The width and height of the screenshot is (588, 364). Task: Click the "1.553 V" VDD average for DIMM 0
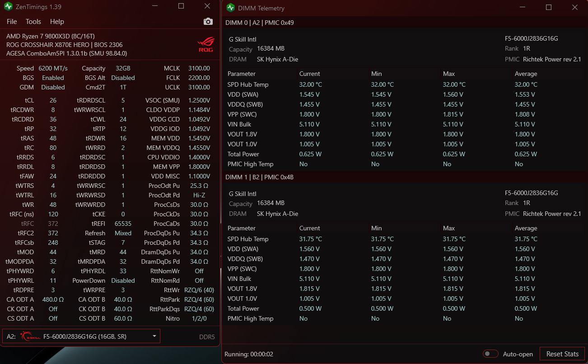pyautogui.click(x=525, y=94)
